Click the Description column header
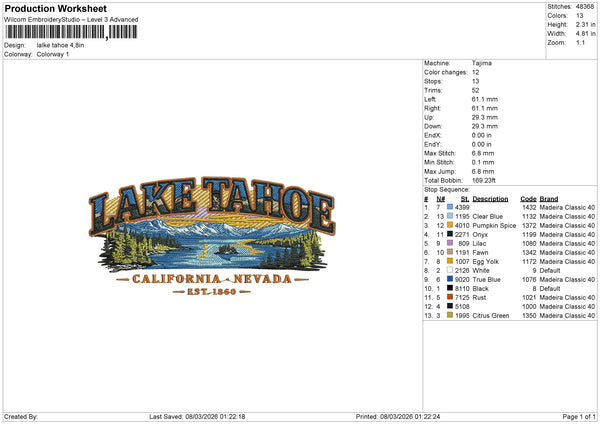Image resolution: width=600 pixels, height=424 pixels. (x=490, y=198)
